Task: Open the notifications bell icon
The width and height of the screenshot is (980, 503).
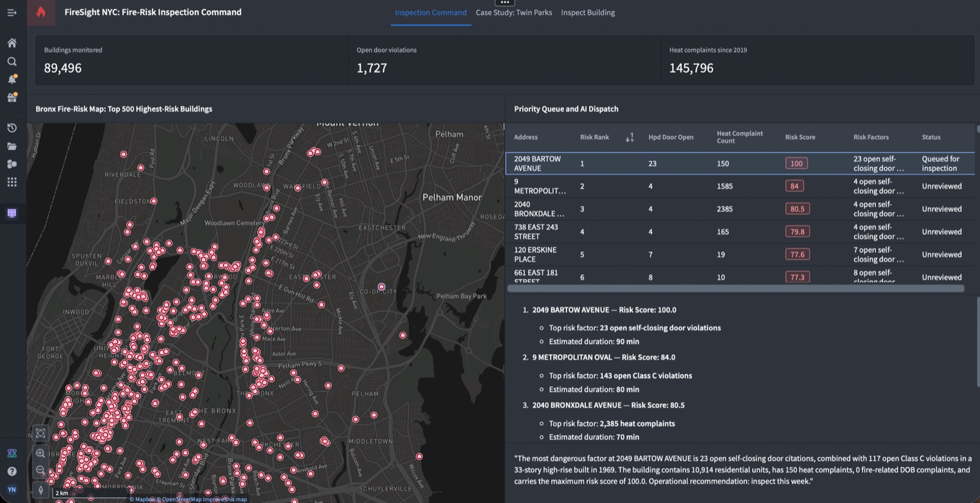Action: pos(12,79)
